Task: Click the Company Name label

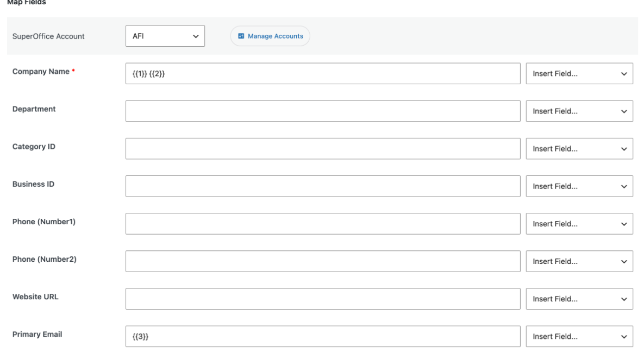Action: point(41,72)
